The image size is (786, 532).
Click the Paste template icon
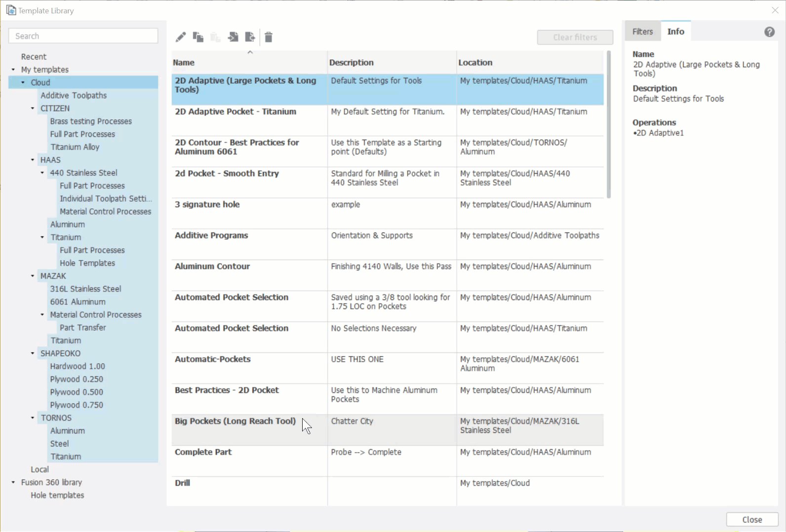(215, 37)
